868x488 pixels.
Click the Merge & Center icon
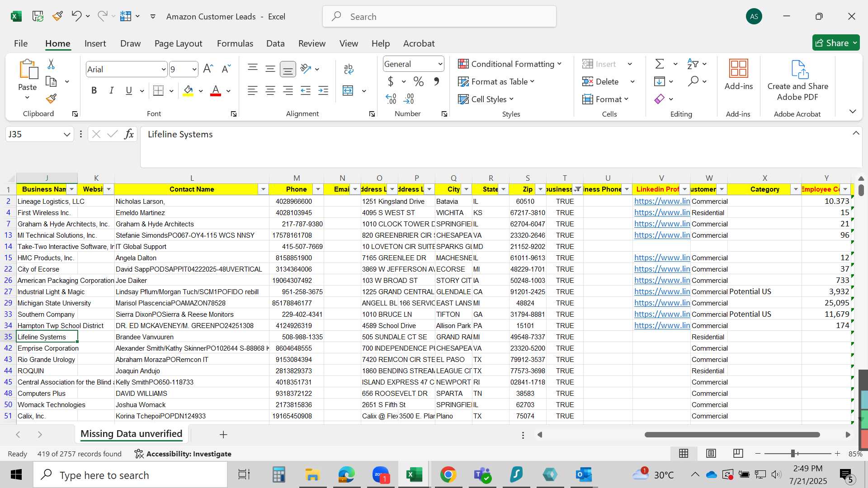pyautogui.click(x=348, y=90)
